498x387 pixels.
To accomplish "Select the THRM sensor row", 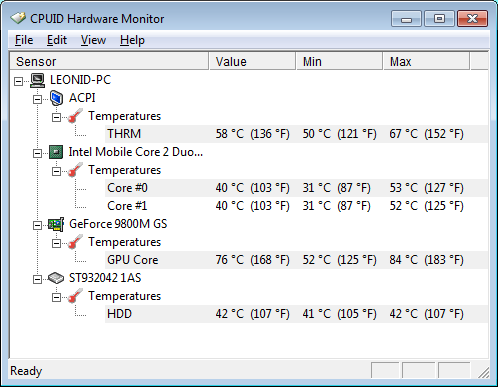I will [x=297, y=134].
